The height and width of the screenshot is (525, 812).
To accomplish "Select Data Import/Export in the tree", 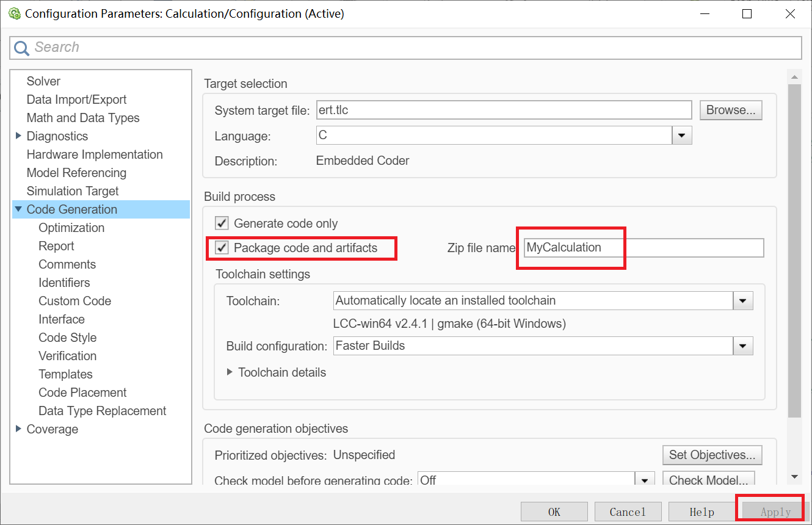I will 76,100.
